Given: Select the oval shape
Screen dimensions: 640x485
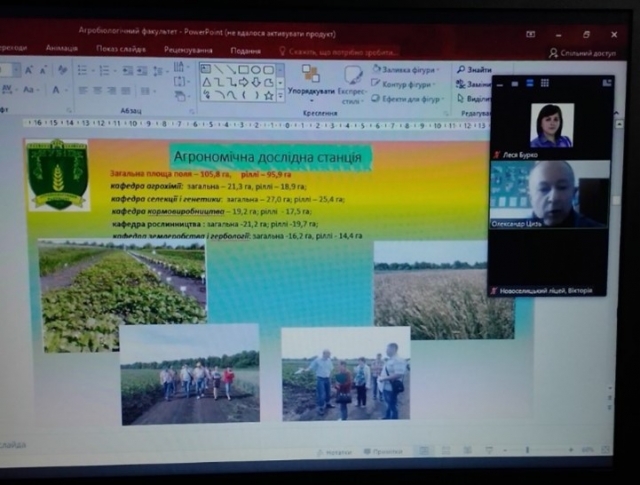Looking at the screenshot, I should point(256,69).
